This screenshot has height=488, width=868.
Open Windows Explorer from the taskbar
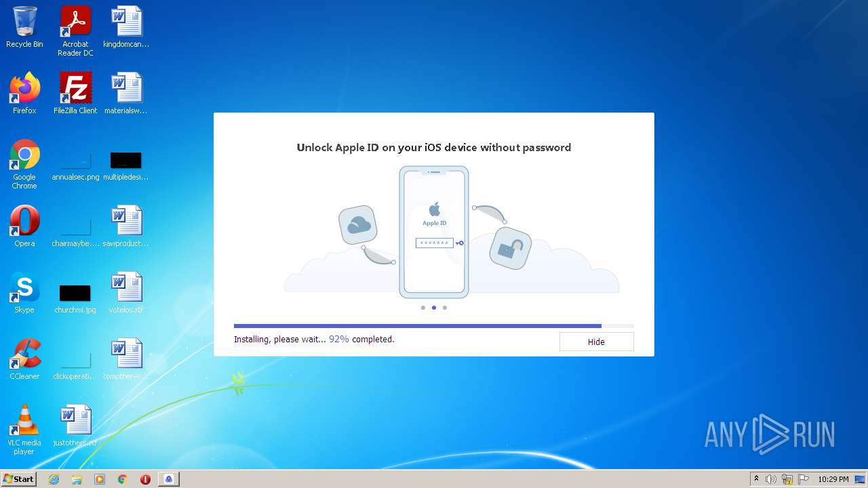pos(77,479)
